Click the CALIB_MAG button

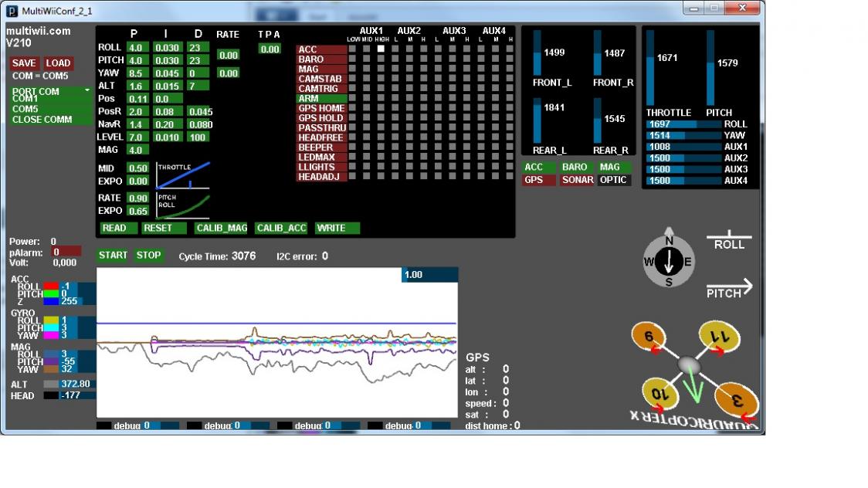pyautogui.click(x=222, y=228)
